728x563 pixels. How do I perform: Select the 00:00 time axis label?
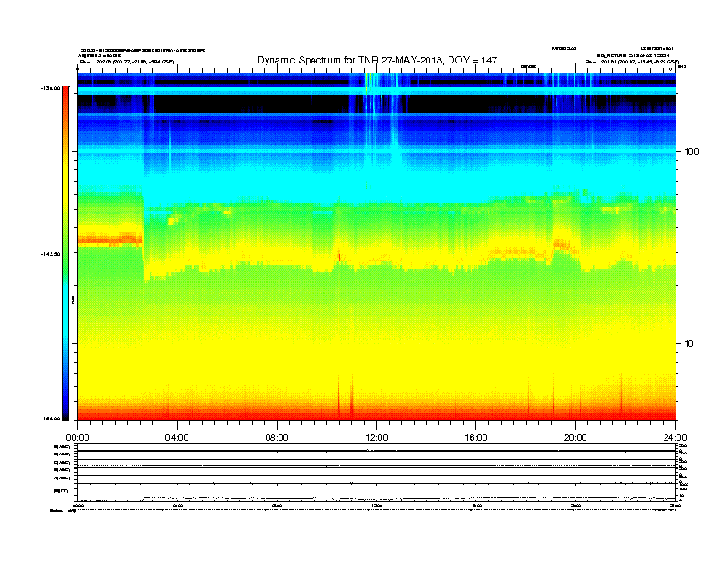77,437
